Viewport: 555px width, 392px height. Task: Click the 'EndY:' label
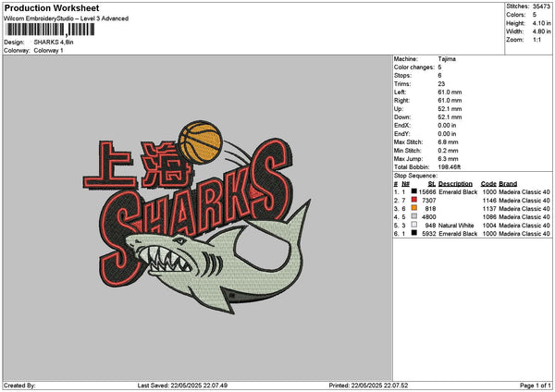tap(402, 134)
